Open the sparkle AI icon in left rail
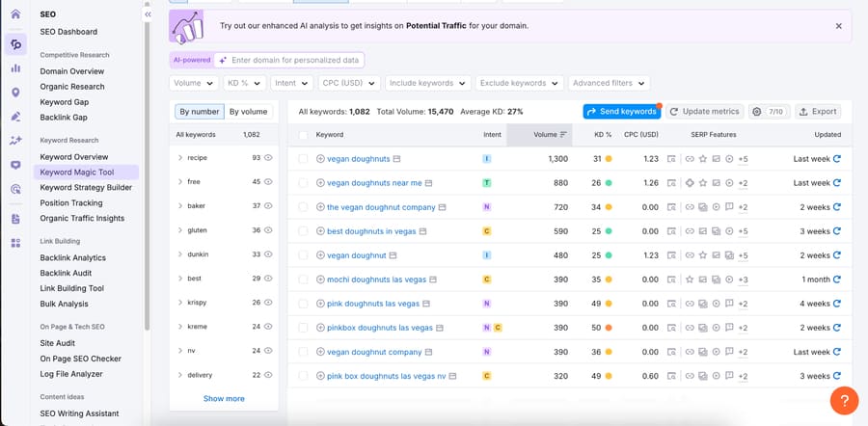The height and width of the screenshot is (426, 868). click(x=15, y=141)
